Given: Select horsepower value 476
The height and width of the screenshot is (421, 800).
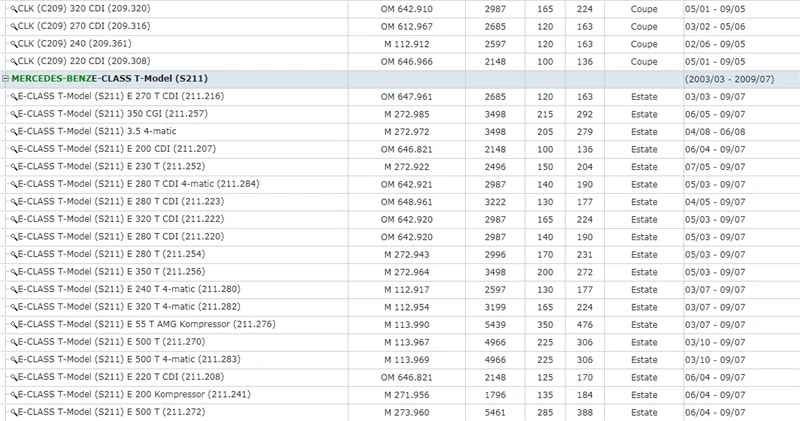Looking at the screenshot, I should coord(585,325).
